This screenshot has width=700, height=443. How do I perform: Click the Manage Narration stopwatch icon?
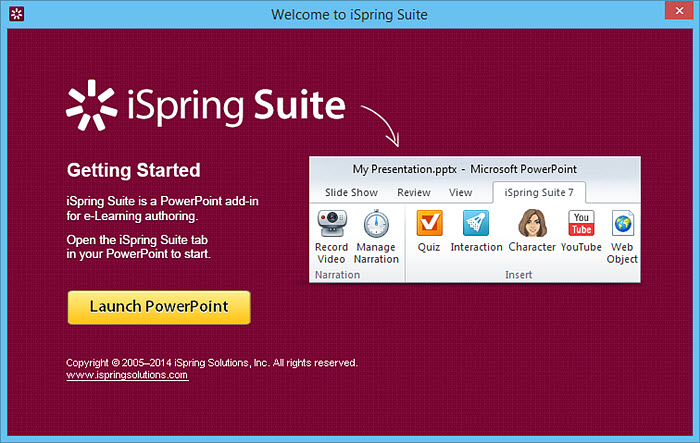tap(376, 223)
